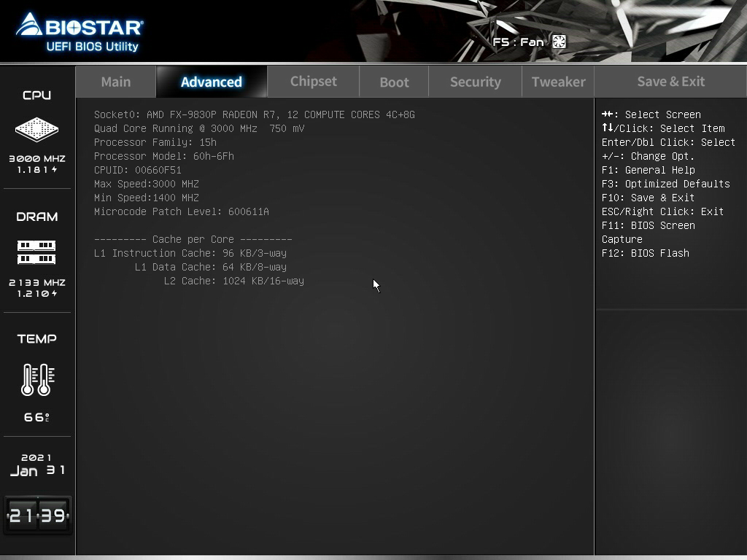The width and height of the screenshot is (747, 560).
Task: Click the DRAM memory modules icon
Action: tap(36, 252)
